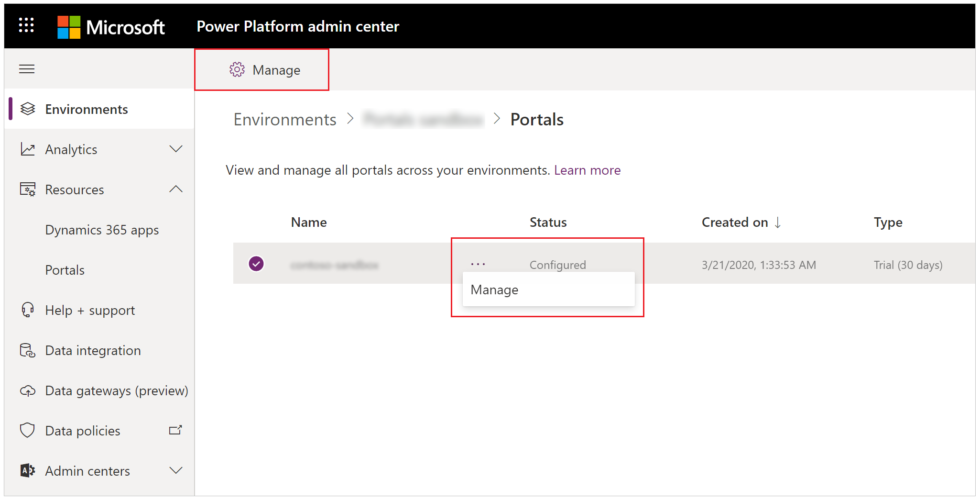This screenshot has height=501, width=980.
Task: Sort by the Created on column header
Action: [x=735, y=223]
